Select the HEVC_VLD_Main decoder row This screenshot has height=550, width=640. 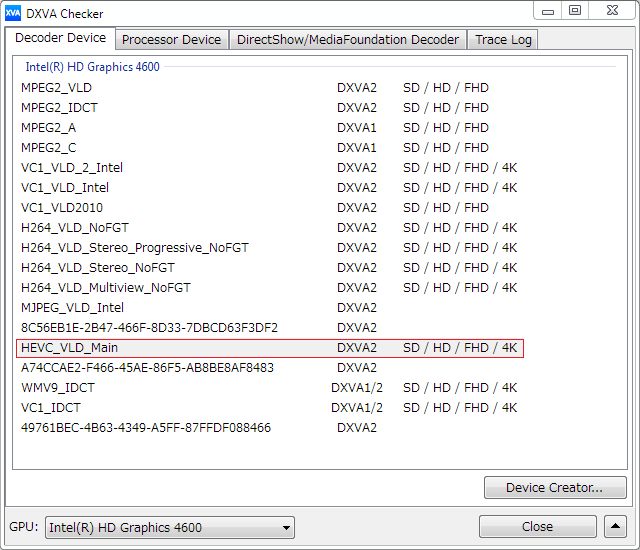[x=269, y=348]
